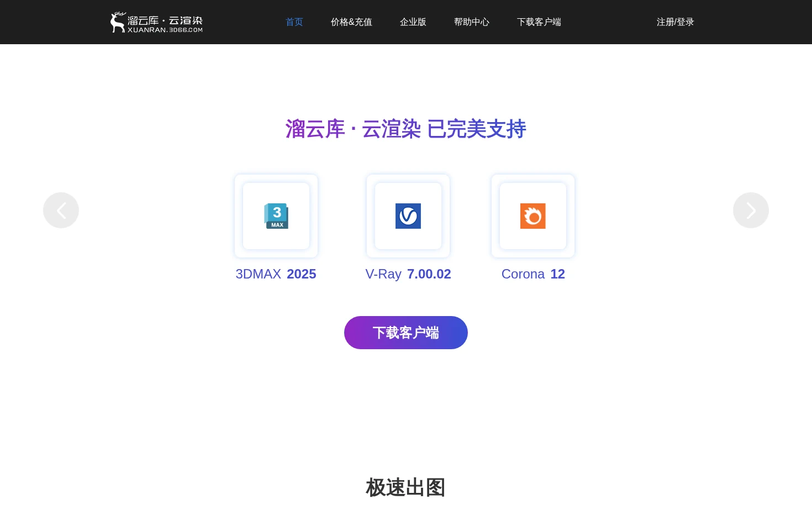812x510 pixels.
Task: Click the Corona renderer icon card
Action: point(533,216)
